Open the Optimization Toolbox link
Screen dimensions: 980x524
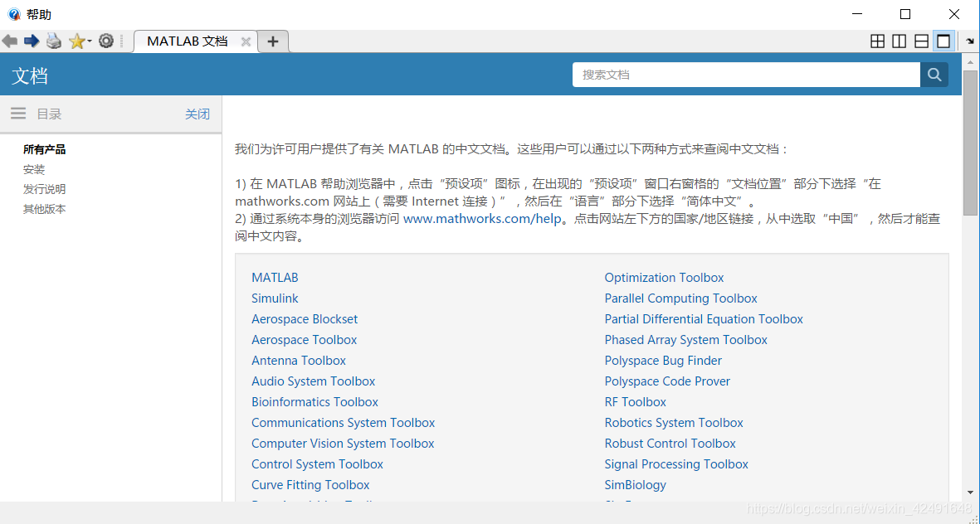[664, 277]
